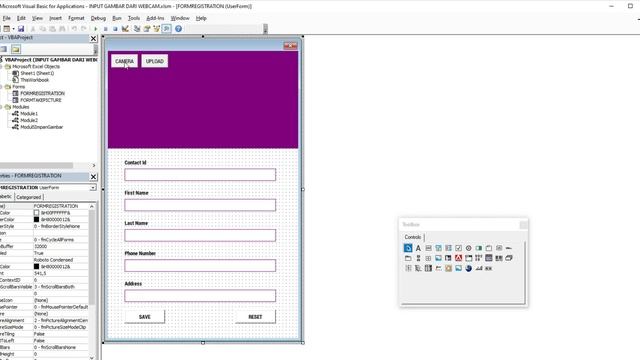The height and width of the screenshot is (360, 640).
Task: Click the ForeColor black swatch below Roboto Condensed
Action: [x=36, y=267]
